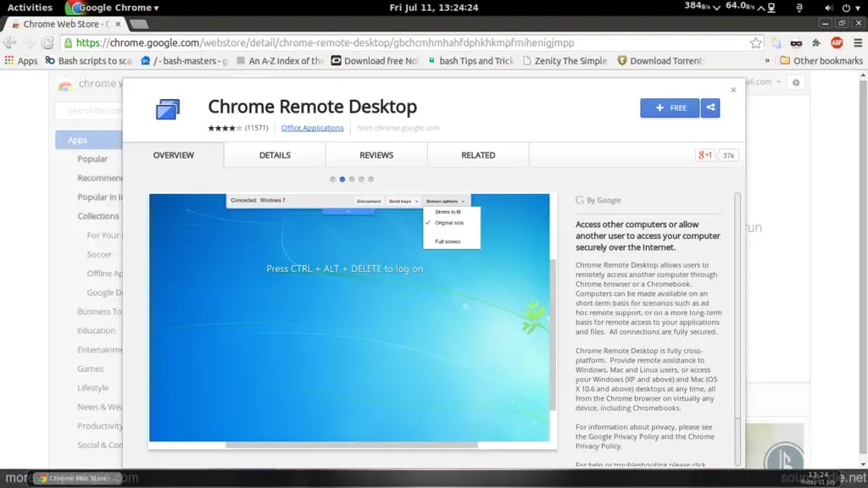Select Lifestyle category in sidebar

[93, 388]
